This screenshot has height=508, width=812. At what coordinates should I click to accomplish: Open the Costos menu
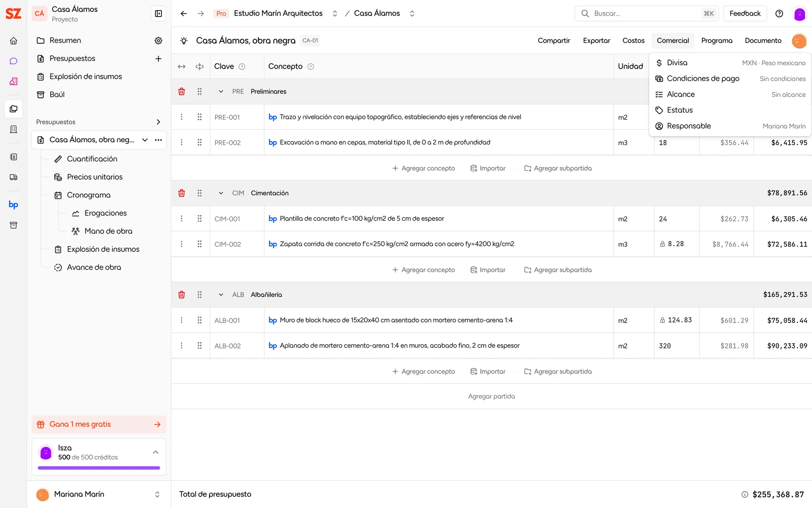tap(633, 41)
